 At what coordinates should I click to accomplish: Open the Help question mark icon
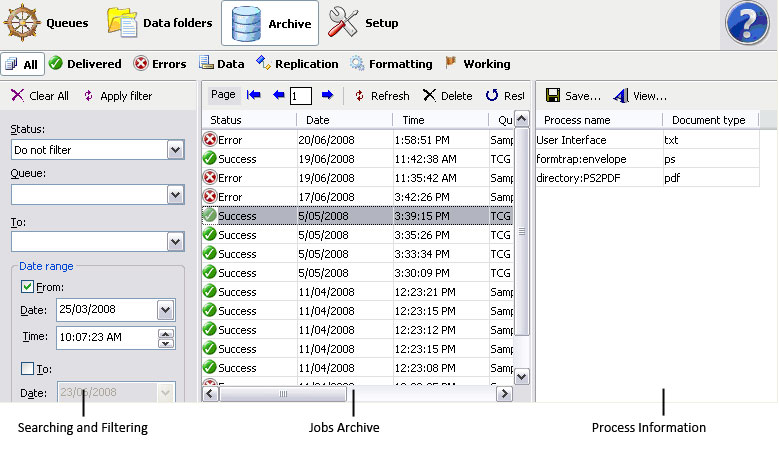pyautogui.click(x=747, y=23)
